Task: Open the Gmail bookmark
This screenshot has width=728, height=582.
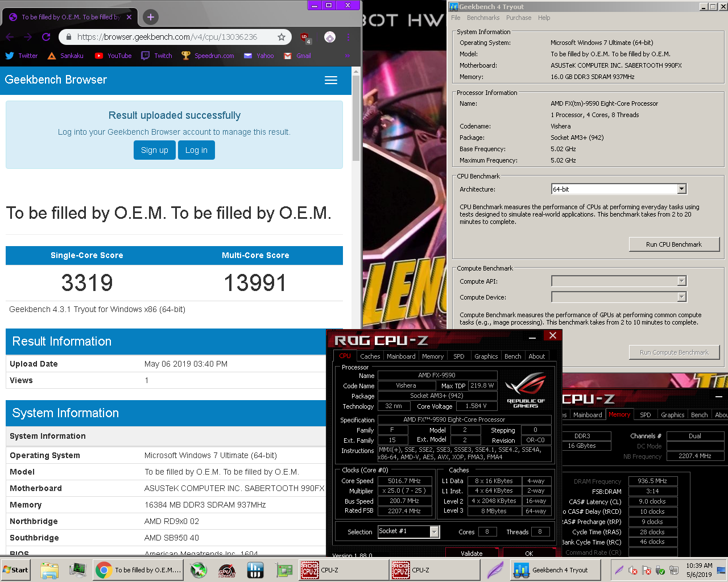Action: [297, 56]
